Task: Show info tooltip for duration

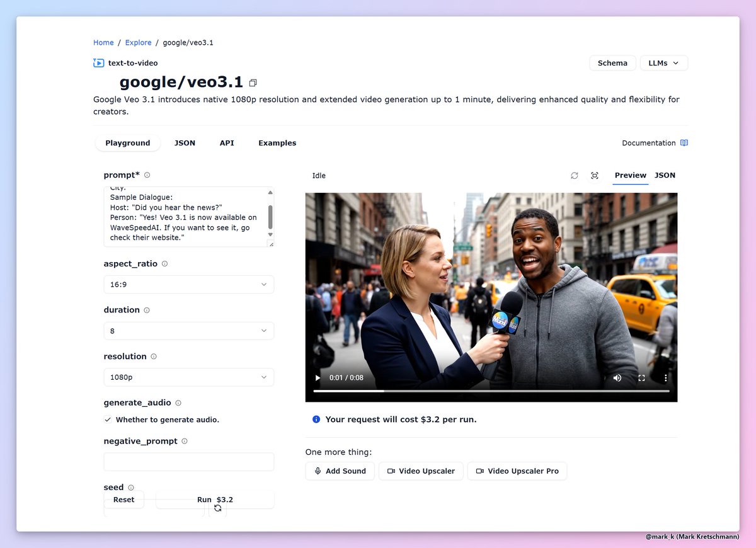Action: pos(147,311)
